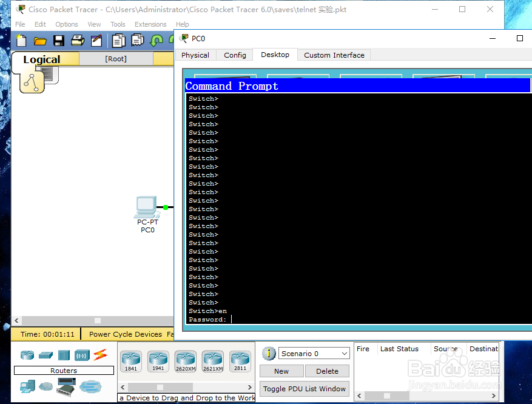Click the Save floppy disk icon
This screenshot has width=532, height=404.
point(59,41)
